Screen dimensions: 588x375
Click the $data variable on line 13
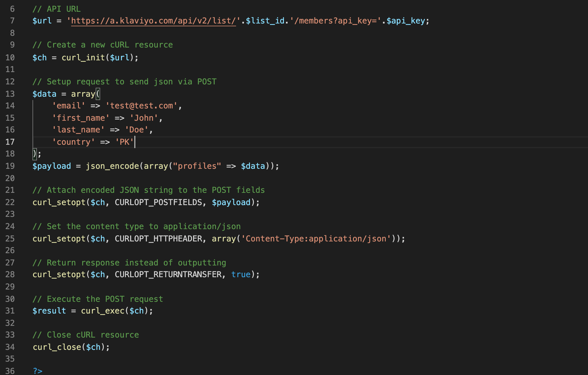coord(44,94)
